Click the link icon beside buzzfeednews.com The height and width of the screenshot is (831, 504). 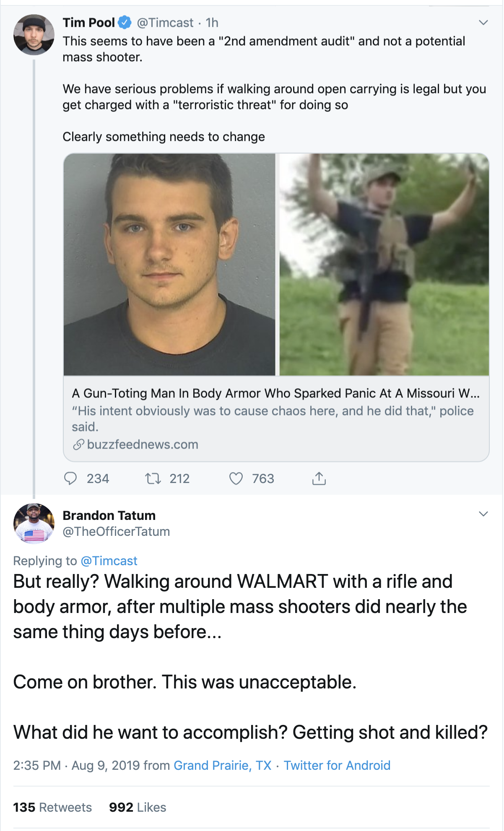78,444
